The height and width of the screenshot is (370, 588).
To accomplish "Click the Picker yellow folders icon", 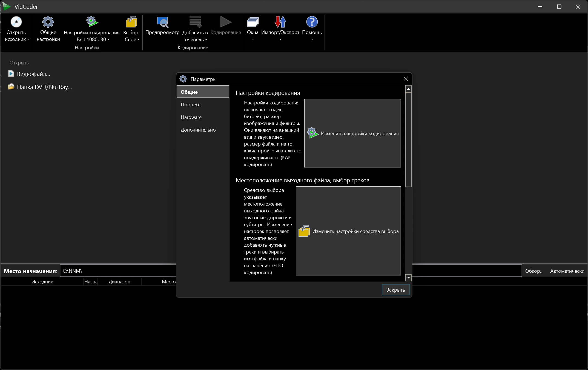I will 131,22.
